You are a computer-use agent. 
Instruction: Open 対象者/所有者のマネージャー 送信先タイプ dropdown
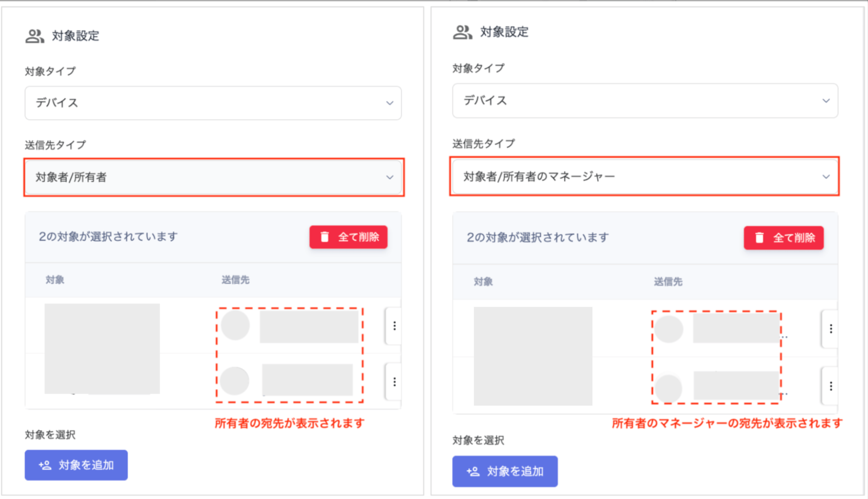coord(645,176)
